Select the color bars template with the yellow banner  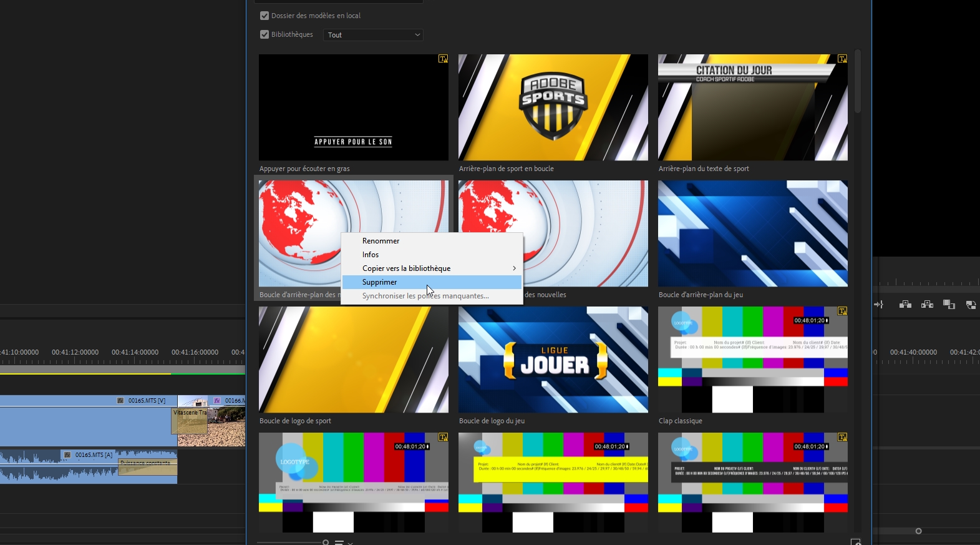pyautogui.click(x=553, y=483)
